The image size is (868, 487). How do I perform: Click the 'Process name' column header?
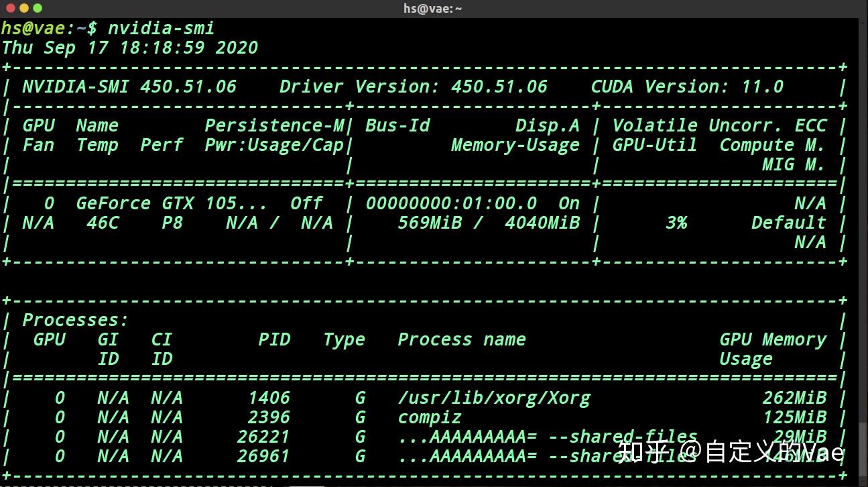462,339
